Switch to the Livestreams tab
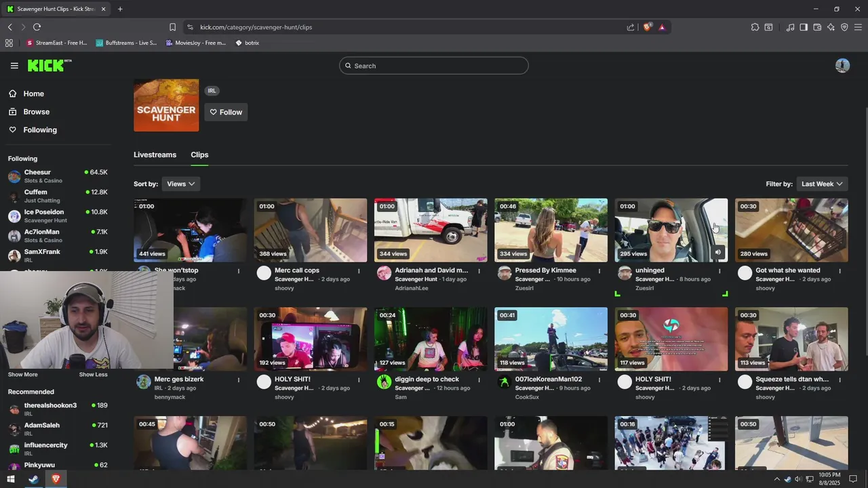Viewport: 868px width, 488px height. point(155,155)
